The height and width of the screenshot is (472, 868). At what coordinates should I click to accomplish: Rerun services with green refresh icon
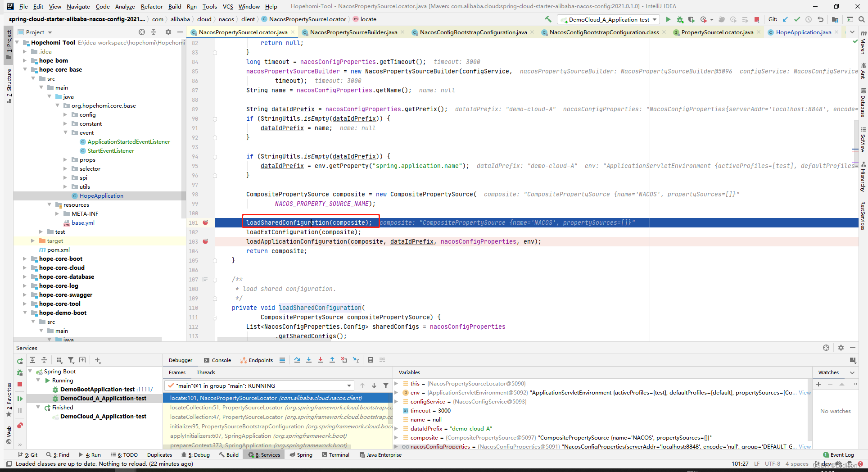(x=20, y=361)
